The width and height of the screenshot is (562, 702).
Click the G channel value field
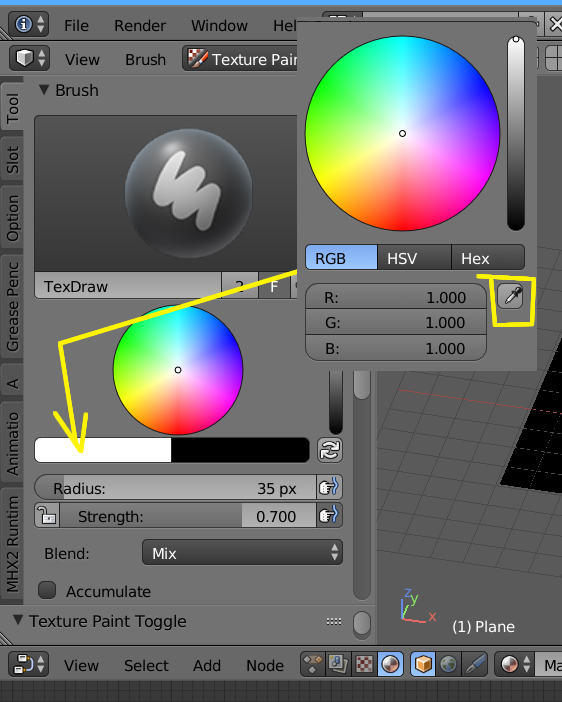396,322
